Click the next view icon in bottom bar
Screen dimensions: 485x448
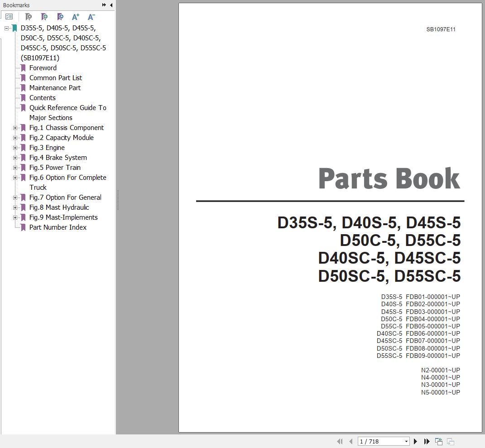pos(450,442)
